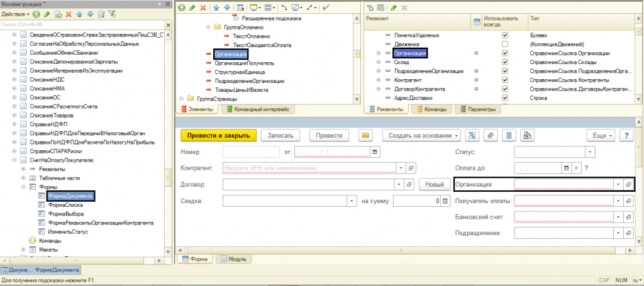
Task: Click the Записать button
Action: coord(280,135)
